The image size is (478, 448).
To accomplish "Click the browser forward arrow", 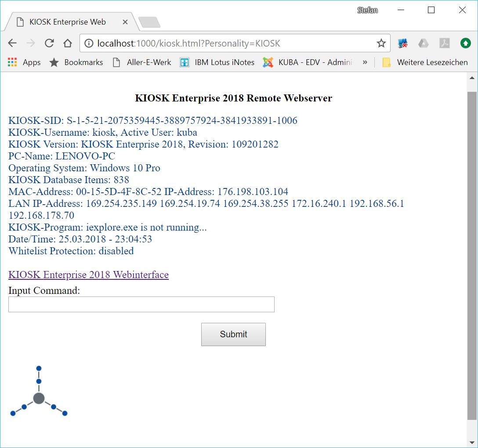I will pyautogui.click(x=30, y=43).
